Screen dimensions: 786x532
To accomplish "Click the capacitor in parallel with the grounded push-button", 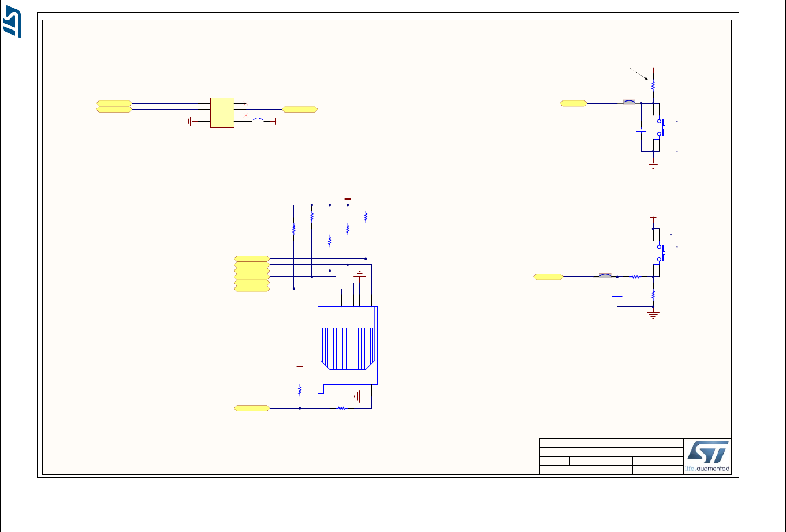I will pos(641,130).
